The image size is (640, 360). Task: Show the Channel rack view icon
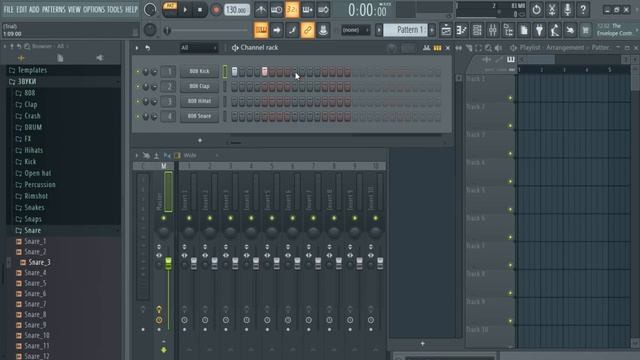click(x=477, y=30)
